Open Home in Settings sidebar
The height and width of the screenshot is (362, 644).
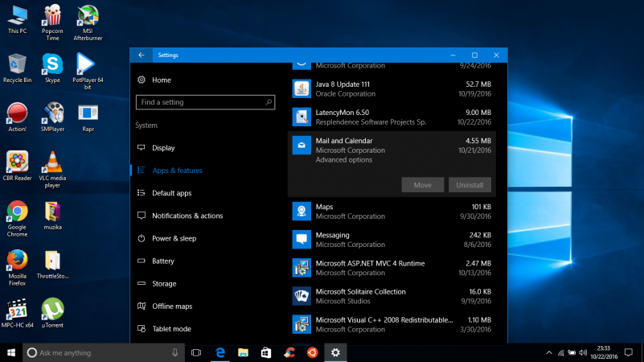click(161, 80)
